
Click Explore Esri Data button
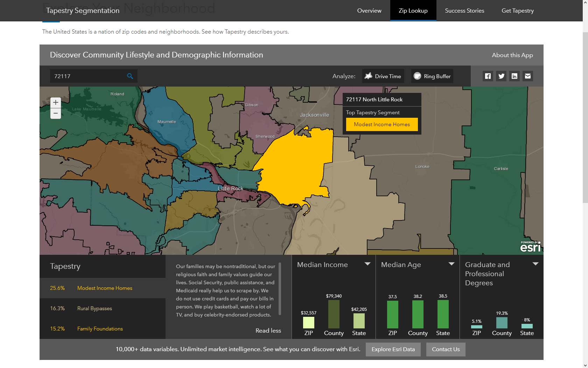(393, 349)
